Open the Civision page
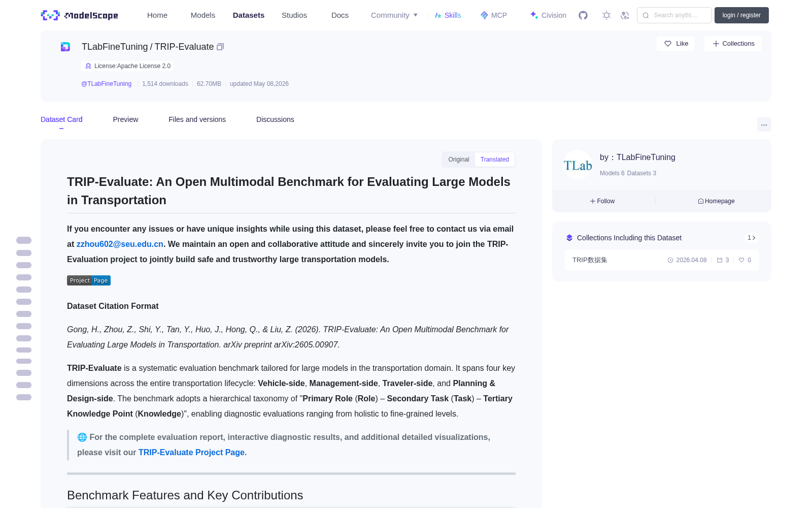The width and height of the screenshot is (812, 508). coord(548,15)
